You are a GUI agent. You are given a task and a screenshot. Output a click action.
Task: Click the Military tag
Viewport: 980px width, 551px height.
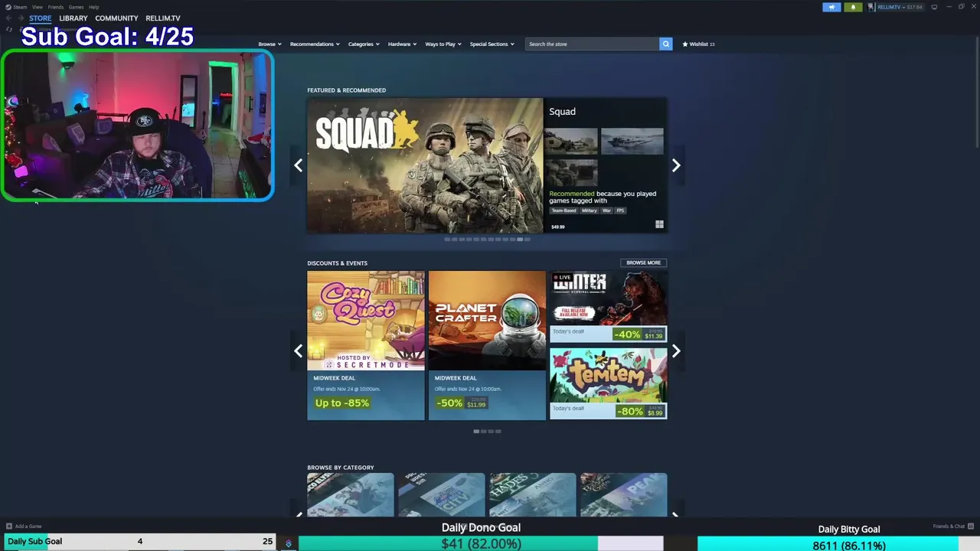tap(589, 210)
